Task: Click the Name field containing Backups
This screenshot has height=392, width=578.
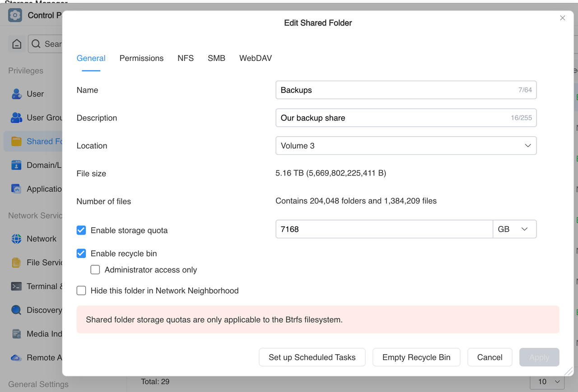Action: (x=406, y=90)
